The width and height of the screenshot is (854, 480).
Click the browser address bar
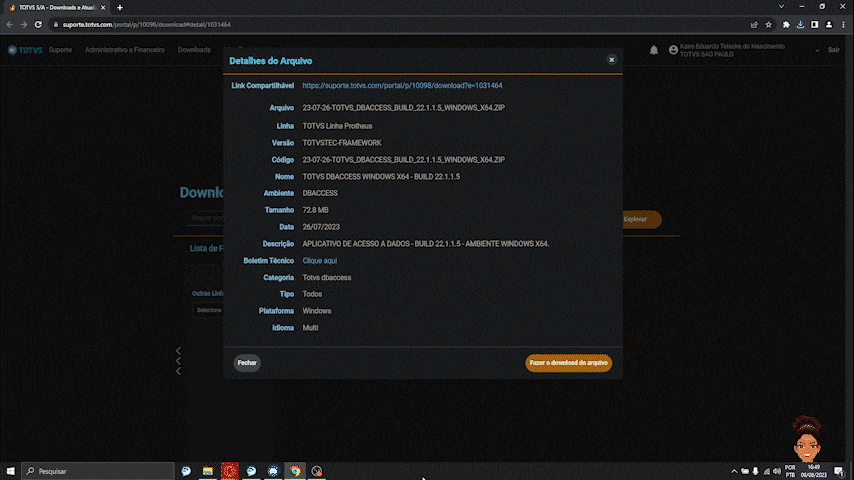click(x=398, y=25)
